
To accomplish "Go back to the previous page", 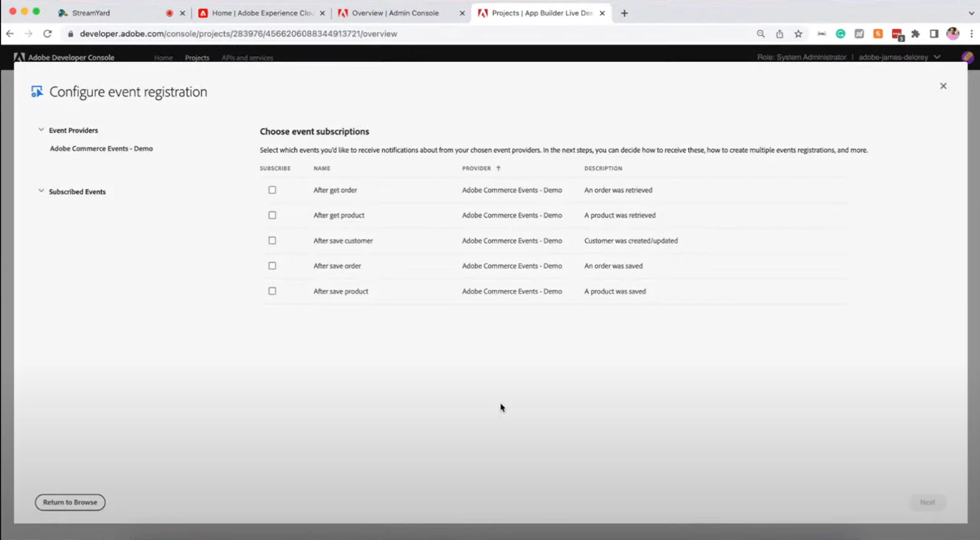I will pyautogui.click(x=10, y=34).
